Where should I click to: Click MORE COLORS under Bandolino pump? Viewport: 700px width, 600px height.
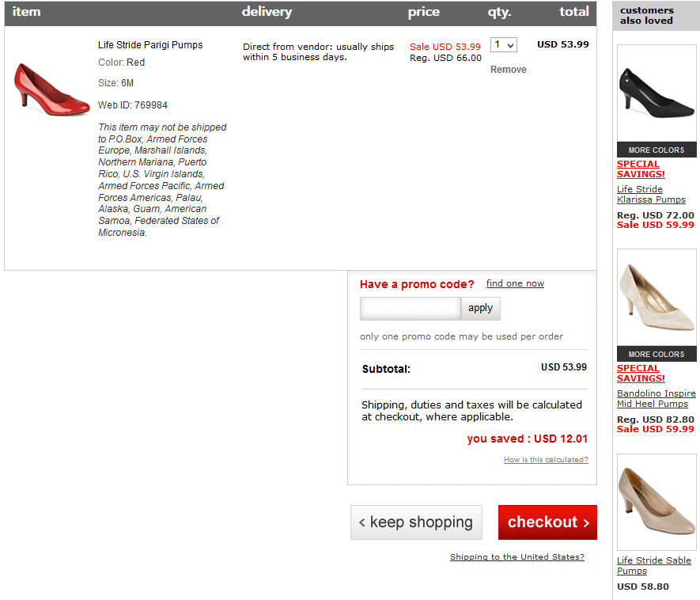656,354
